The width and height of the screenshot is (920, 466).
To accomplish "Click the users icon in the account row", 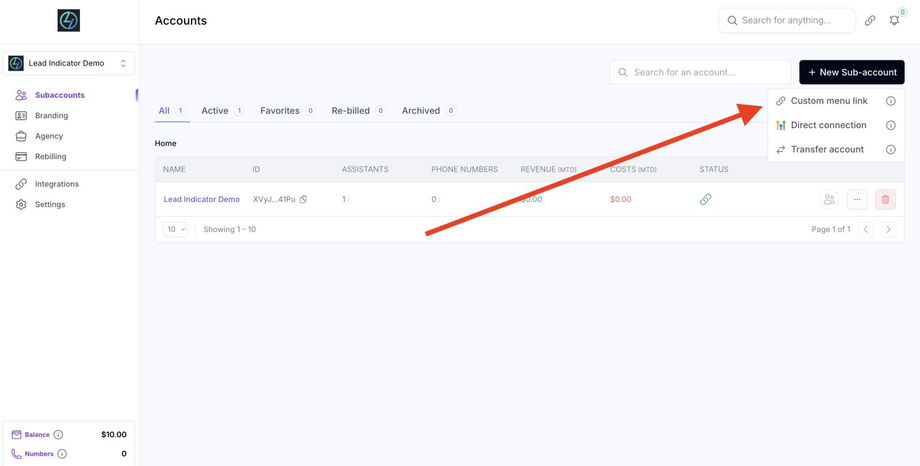I will pyautogui.click(x=829, y=200).
